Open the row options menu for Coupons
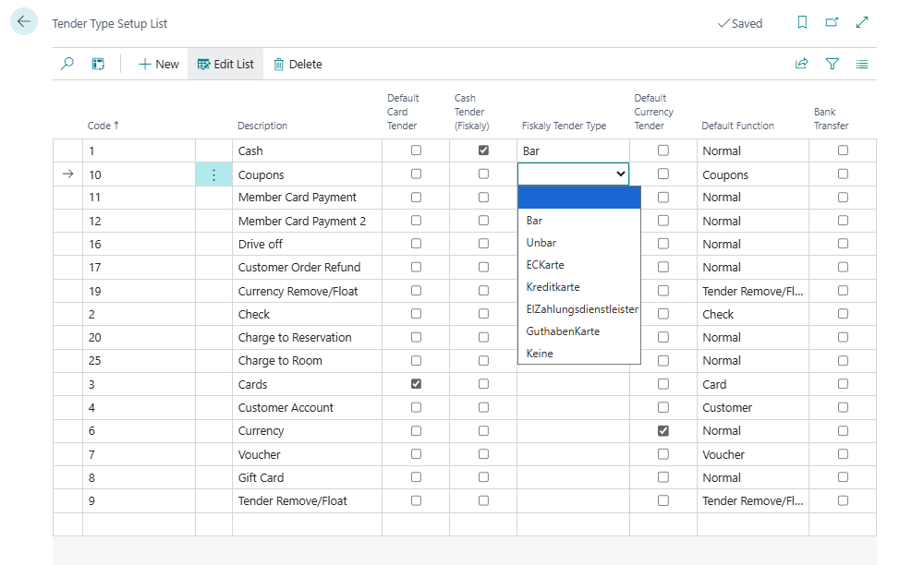924x565 pixels. click(x=213, y=174)
